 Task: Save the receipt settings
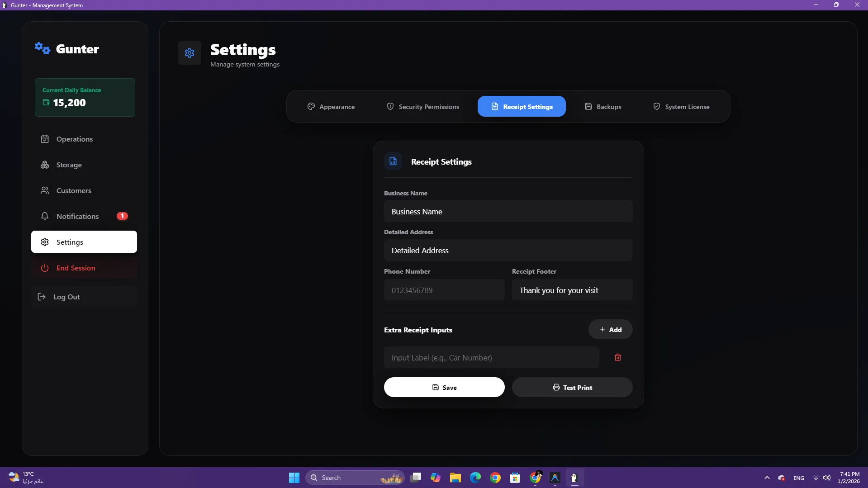[x=444, y=387]
